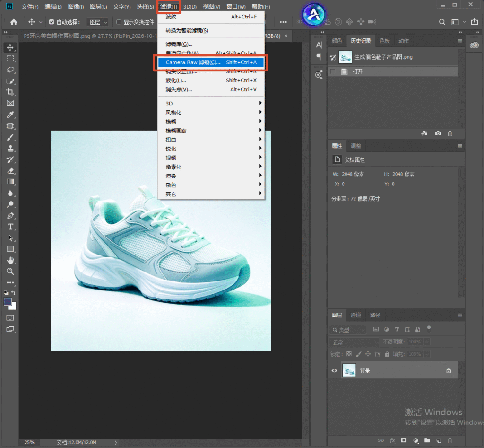484x448 pixels.
Task: Expand the 锐化 filter submenu
Action: (211, 149)
